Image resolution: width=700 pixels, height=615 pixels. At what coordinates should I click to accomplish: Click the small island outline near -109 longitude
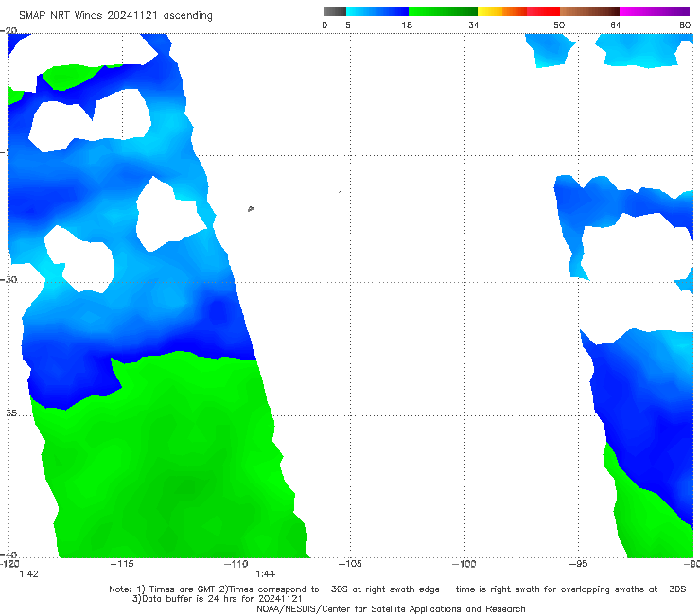[x=251, y=208]
